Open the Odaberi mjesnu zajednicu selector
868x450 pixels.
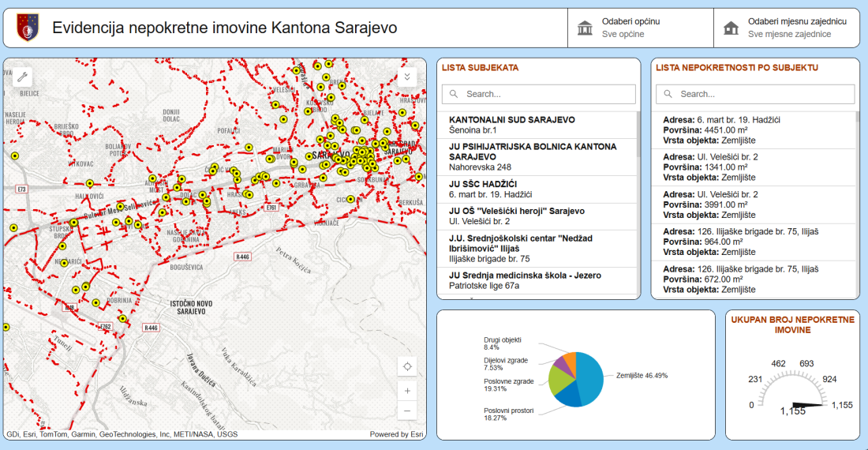pyautogui.click(x=787, y=28)
